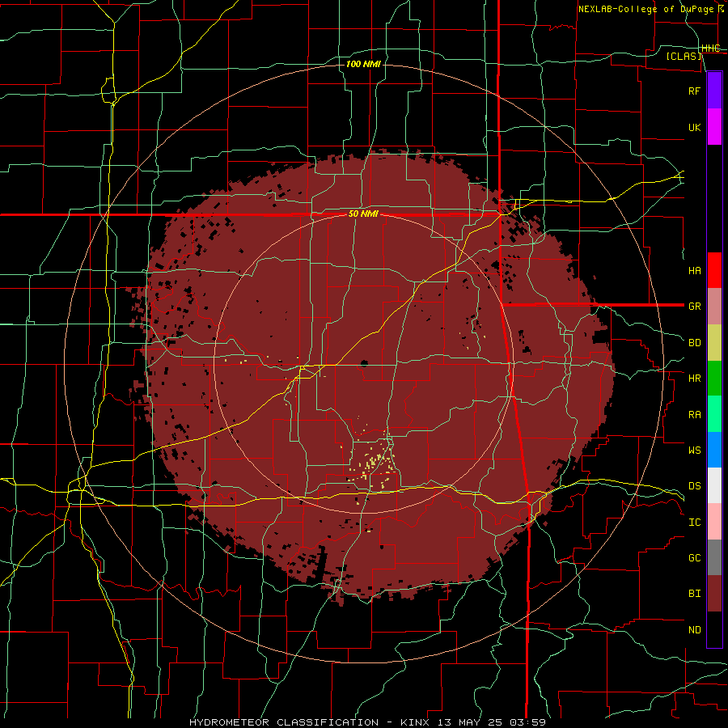Image resolution: width=728 pixels, height=728 pixels.
Task: Click the DS white legend swatch
Action: (714, 485)
